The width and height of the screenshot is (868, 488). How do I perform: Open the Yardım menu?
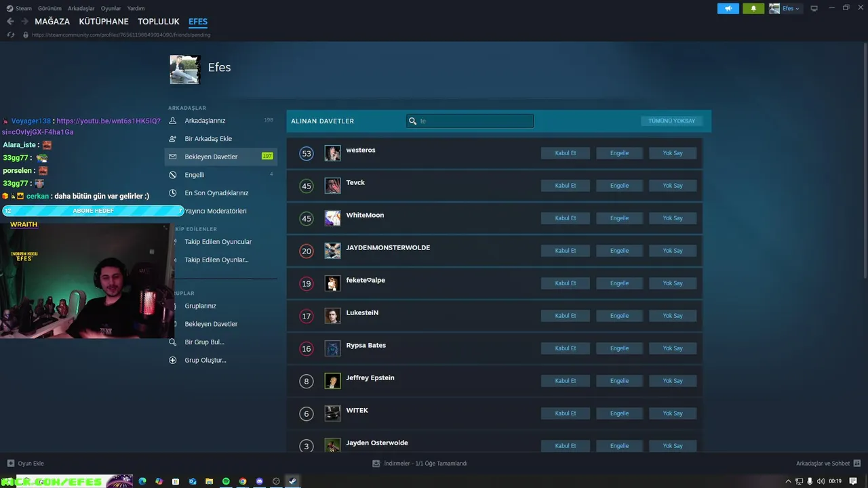[x=136, y=8]
